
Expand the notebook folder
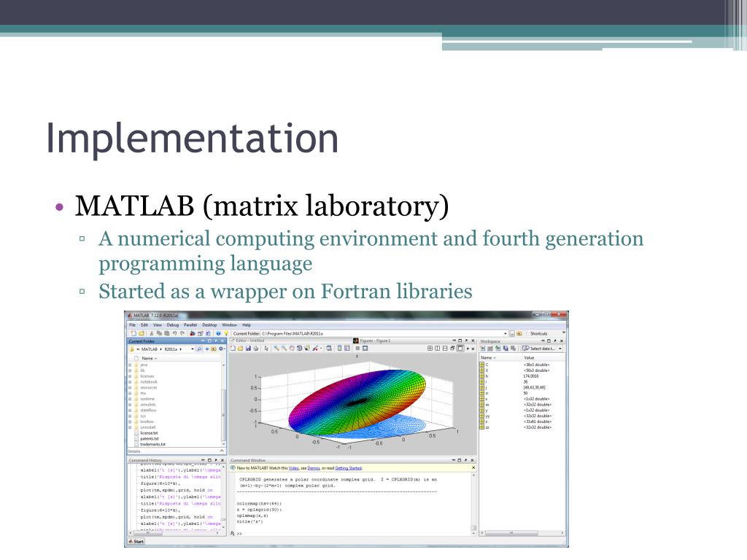click(x=130, y=382)
